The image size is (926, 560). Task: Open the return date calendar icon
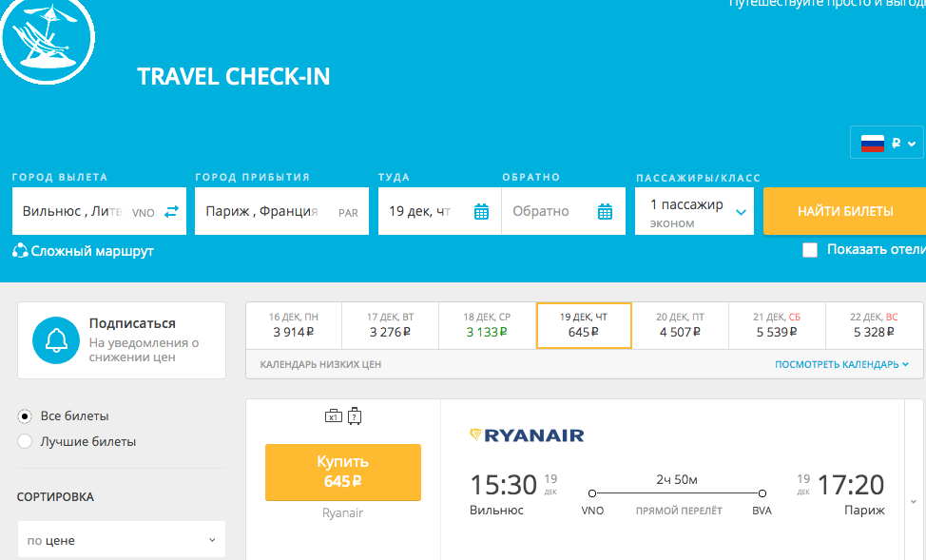coord(605,211)
